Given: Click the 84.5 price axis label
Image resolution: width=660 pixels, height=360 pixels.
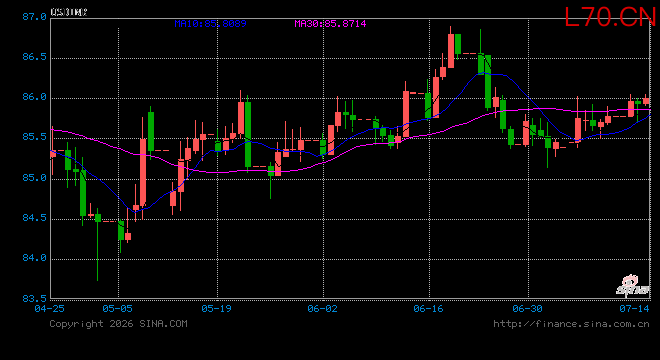Looking at the screenshot, I should [x=34, y=218].
